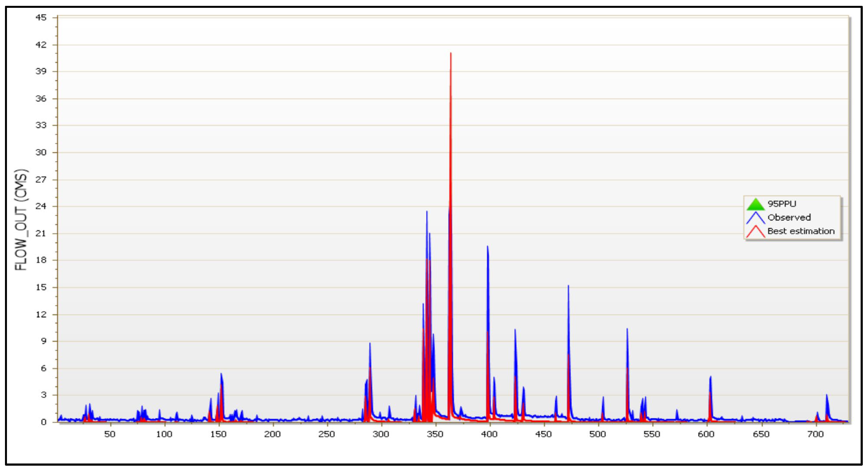Click the green 95PPU legend triangle icon
Image resolution: width=868 pixels, height=470 pixels.
tap(755, 204)
